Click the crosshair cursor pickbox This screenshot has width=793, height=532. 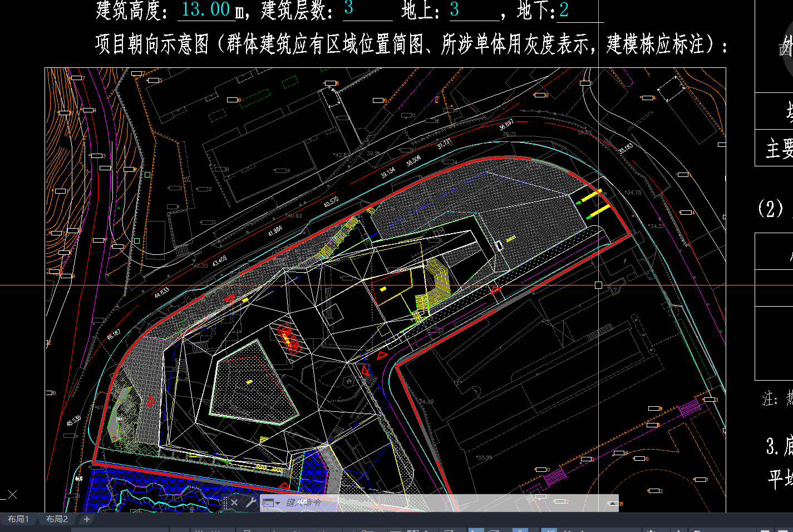(x=598, y=285)
